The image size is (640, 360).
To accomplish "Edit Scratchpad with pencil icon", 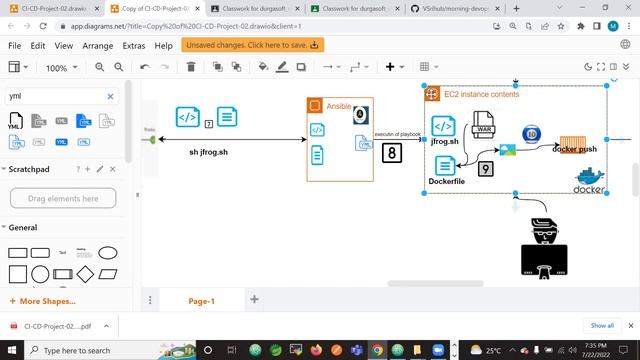I will click(x=100, y=169).
